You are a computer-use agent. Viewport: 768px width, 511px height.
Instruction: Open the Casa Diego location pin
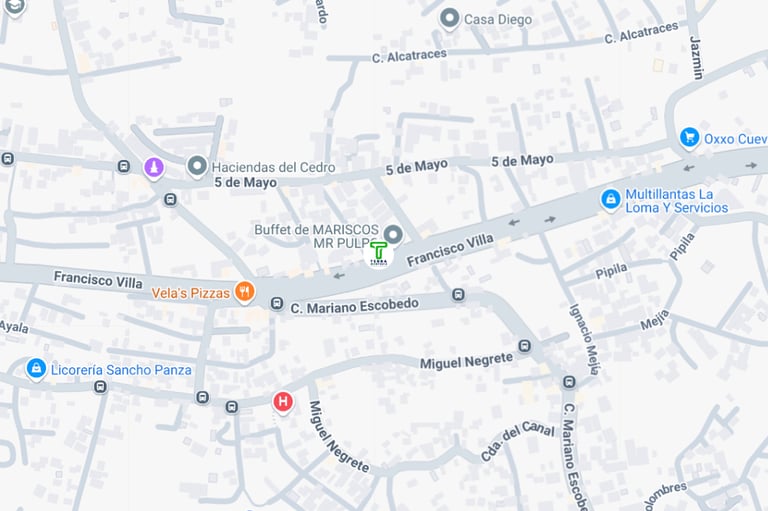[449, 19]
